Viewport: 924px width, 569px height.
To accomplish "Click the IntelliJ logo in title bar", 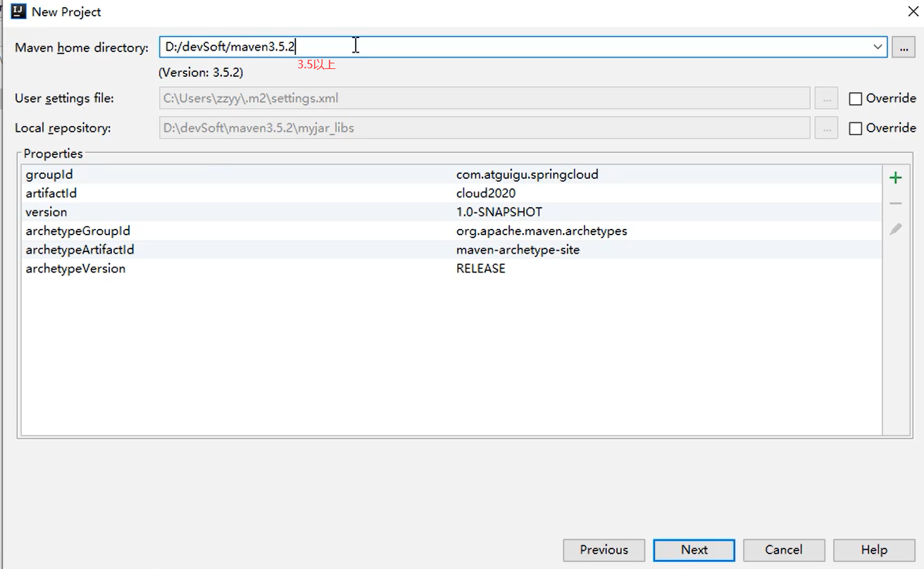I will tap(19, 11).
